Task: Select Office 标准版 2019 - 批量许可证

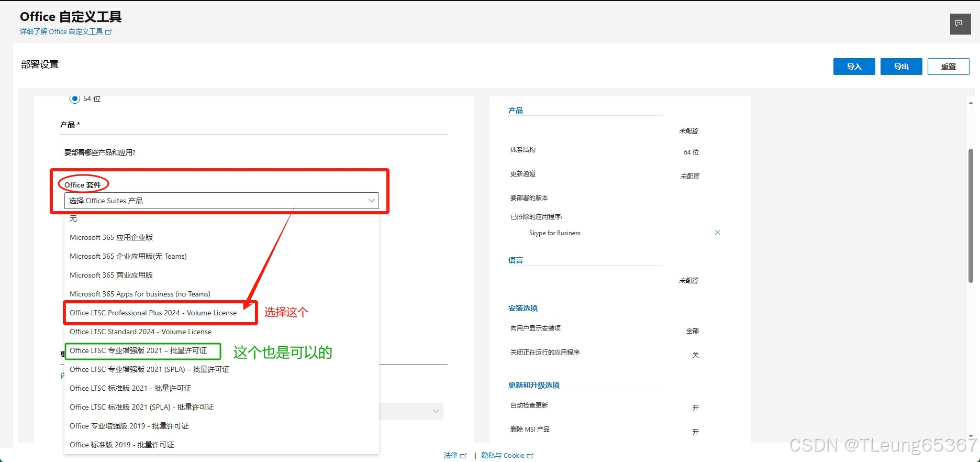Action: [x=221, y=445]
